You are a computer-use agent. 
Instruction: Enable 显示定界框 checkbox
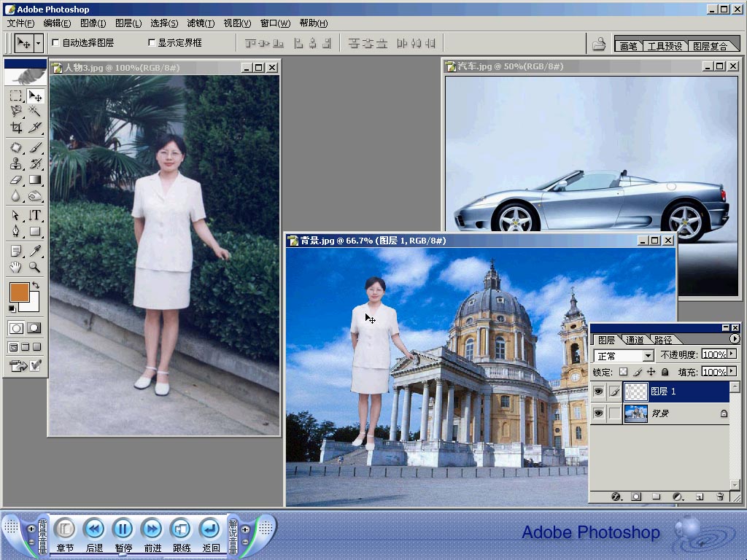152,42
